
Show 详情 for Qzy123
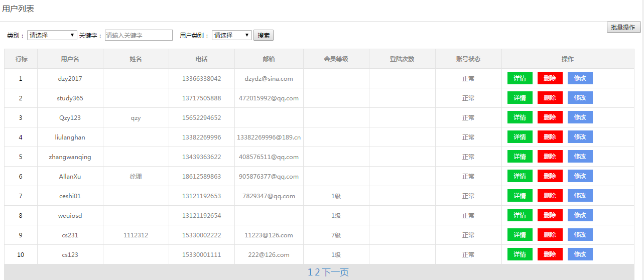coord(520,117)
